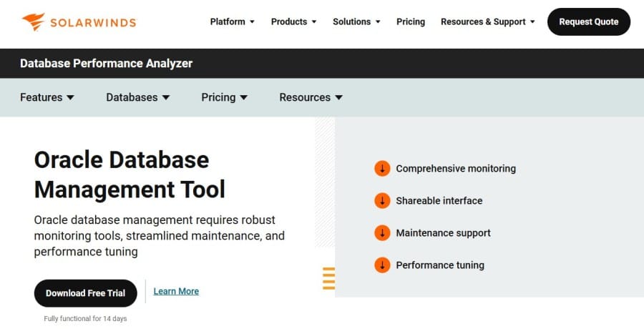
Task: Jump to the Maintenance support section
Action: 443,233
